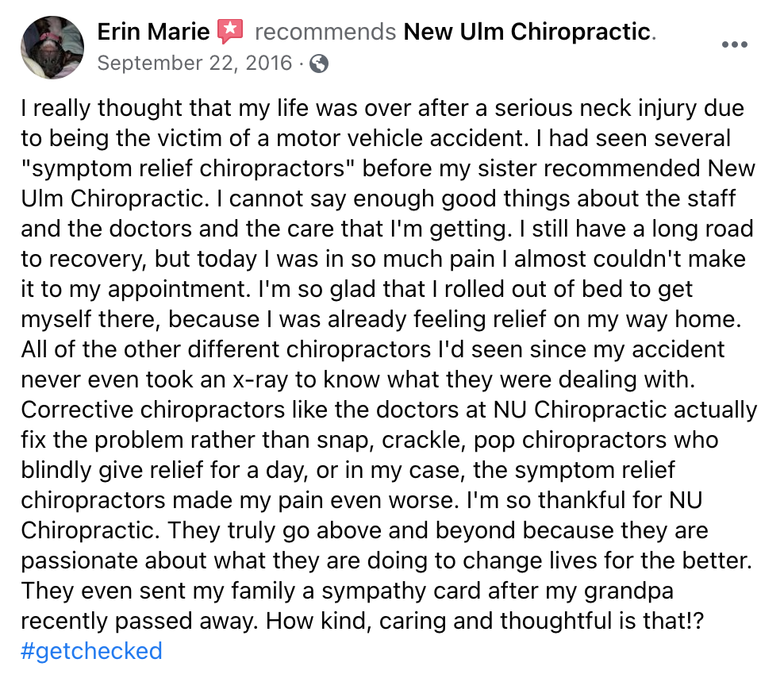Open the September 22, 2016 timestamp
The width and height of the screenshot is (784, 678).
[x=194, y=64]
